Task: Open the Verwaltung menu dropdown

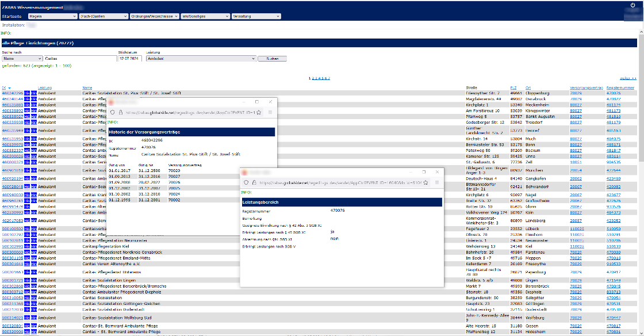Action: (x=255, y=17)
